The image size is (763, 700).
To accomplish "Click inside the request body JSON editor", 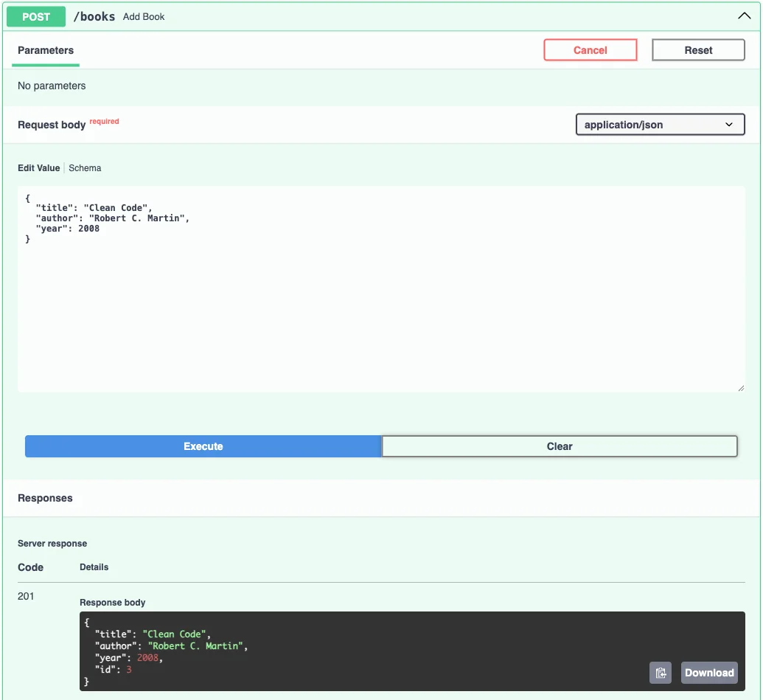I will [381, 289].
